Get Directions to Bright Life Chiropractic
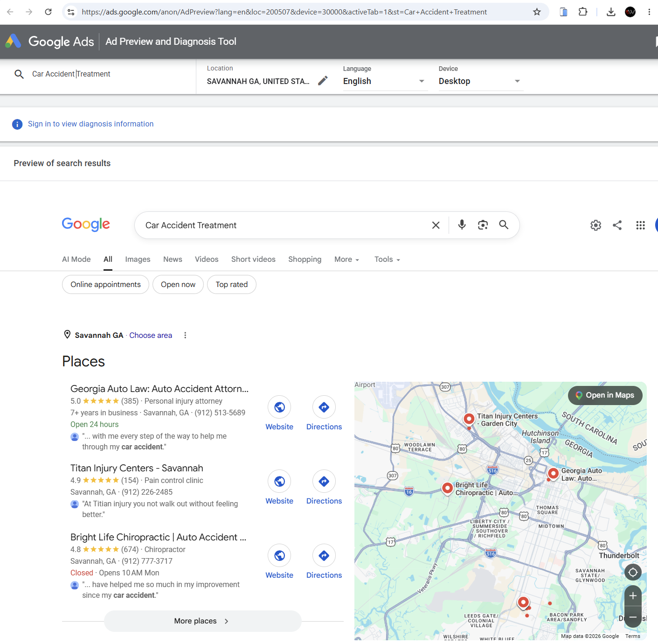 pyautogui.click(x=324, y=562)
